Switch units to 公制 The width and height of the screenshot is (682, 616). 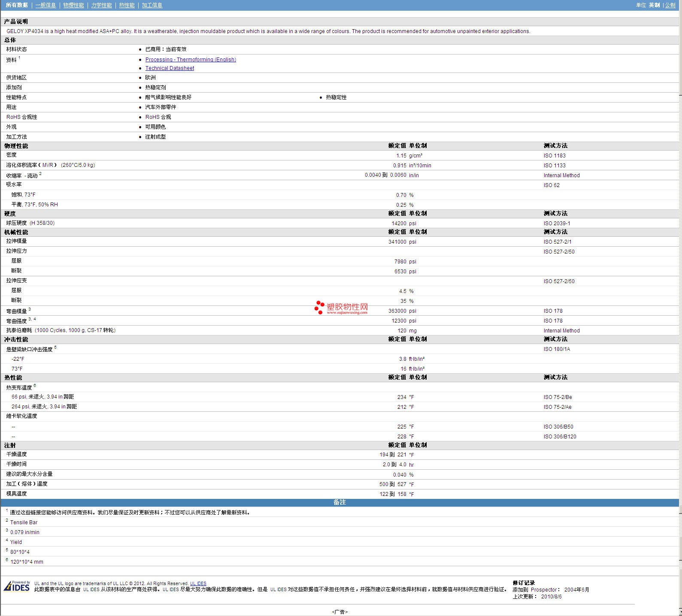670,5
